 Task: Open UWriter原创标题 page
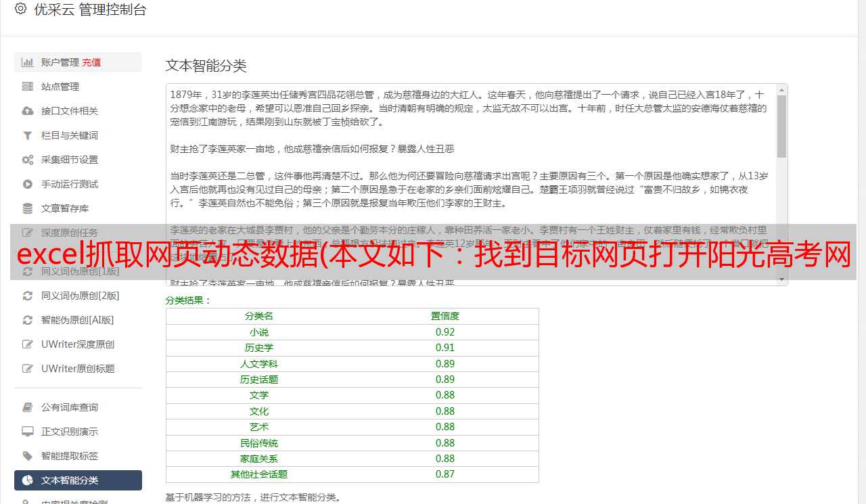coord(78,369)
